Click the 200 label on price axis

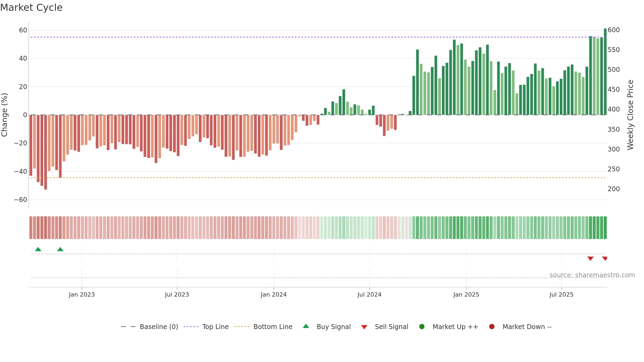coord(614,189)
